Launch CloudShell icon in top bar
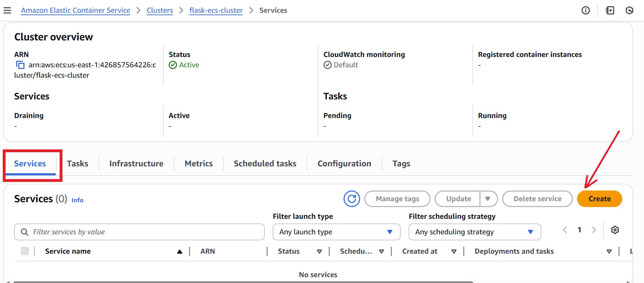Viewport: 644px width, 283px height. click(610, 10)
